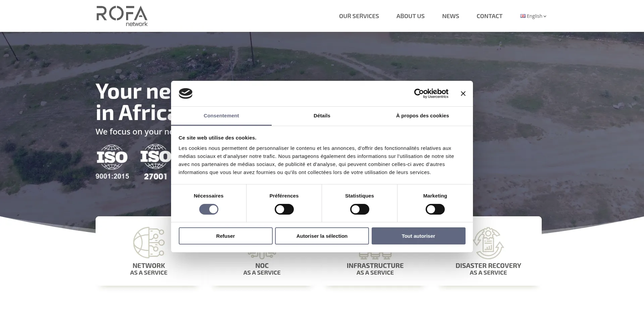Turn on the Marketing cookie switch

(435, 209)
